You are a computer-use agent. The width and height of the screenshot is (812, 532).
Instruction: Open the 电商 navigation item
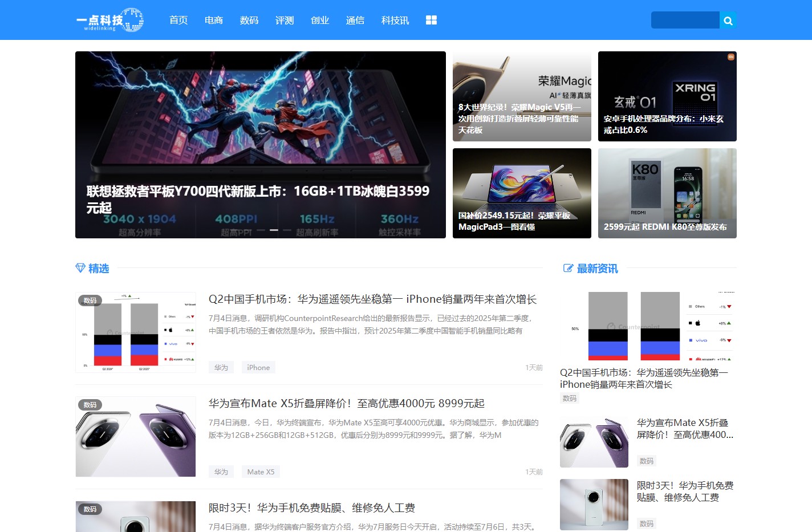(x=214, y=20)
